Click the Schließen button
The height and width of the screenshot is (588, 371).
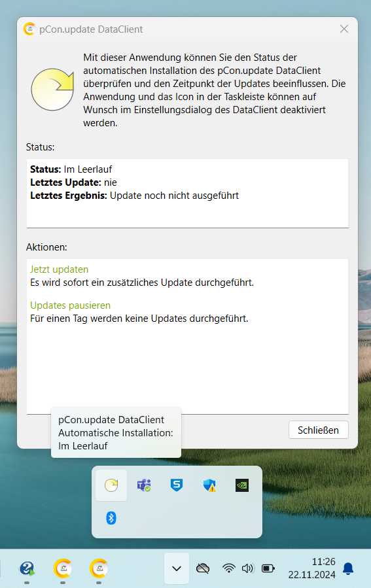click(319, 430)
